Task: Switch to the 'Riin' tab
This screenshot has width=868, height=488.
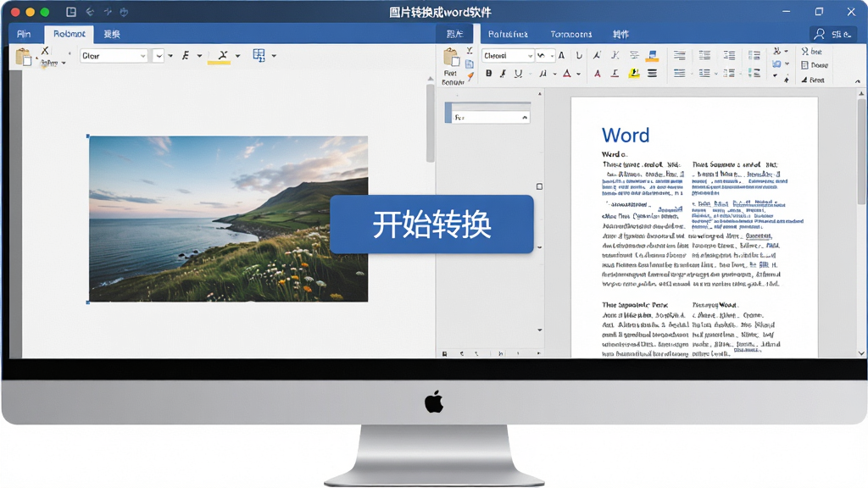Action: (24, 34)
